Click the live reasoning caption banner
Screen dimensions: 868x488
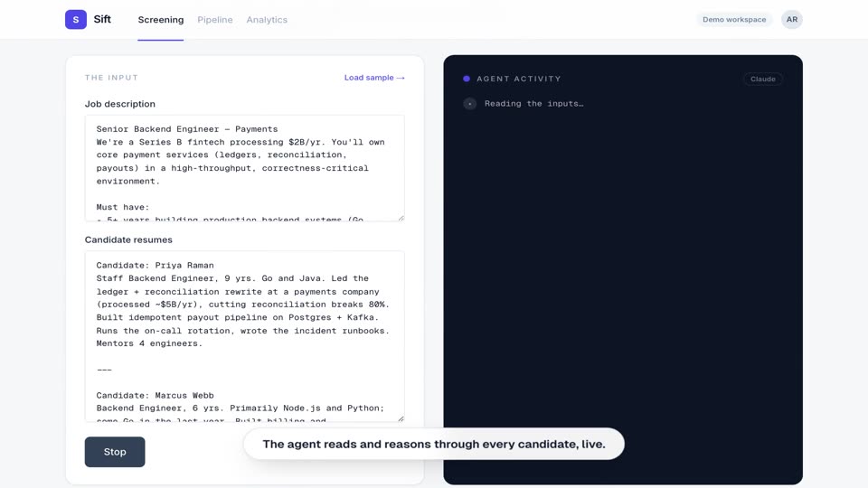tap(433, 444)
